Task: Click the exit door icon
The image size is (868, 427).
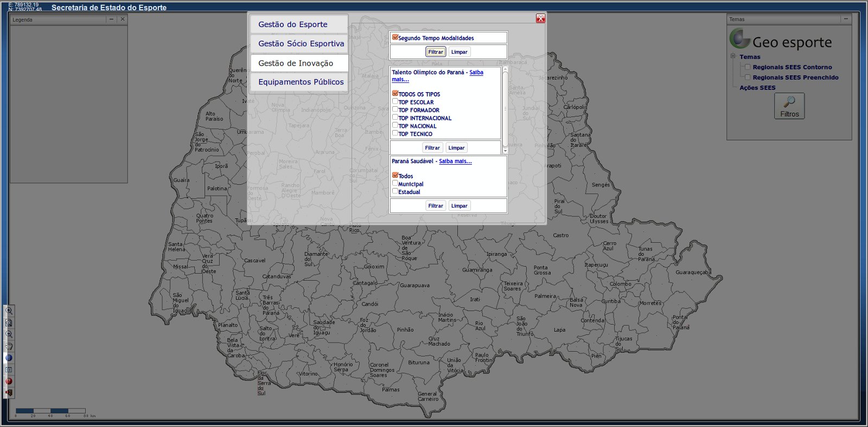Action: click(x=9, y=393)
